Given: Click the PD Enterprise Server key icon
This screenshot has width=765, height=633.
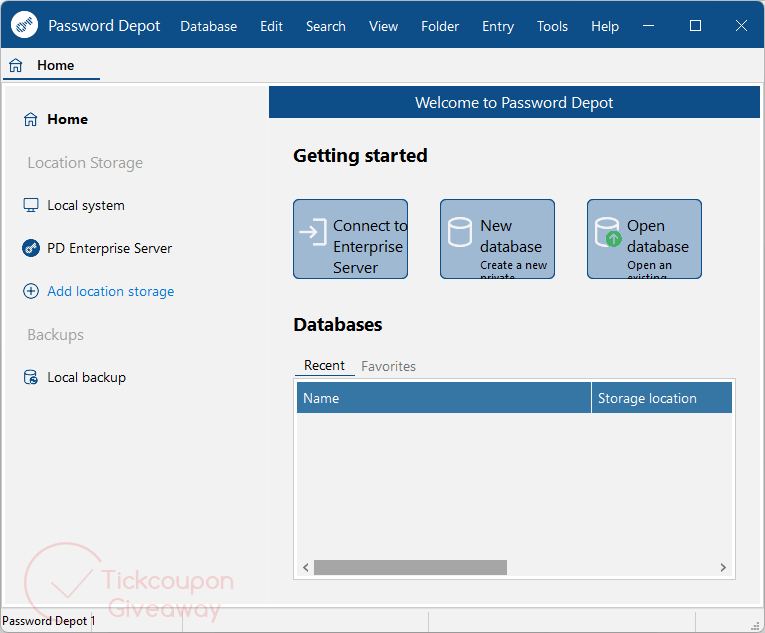Looking at the screenshot, I should click(31, 248).
